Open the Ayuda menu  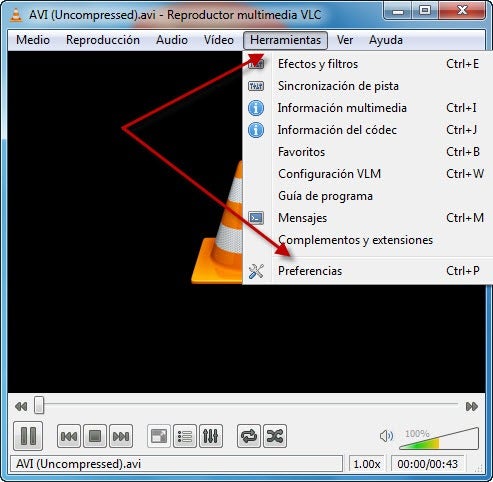point(386,40)
